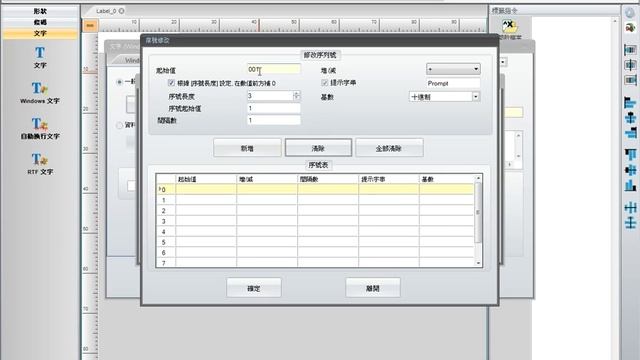Viewport: 640px width, 360px height.
Task: Click the boxed center-align icon in right toolbar
Action: pyautogui.click(x=630, y=65)
